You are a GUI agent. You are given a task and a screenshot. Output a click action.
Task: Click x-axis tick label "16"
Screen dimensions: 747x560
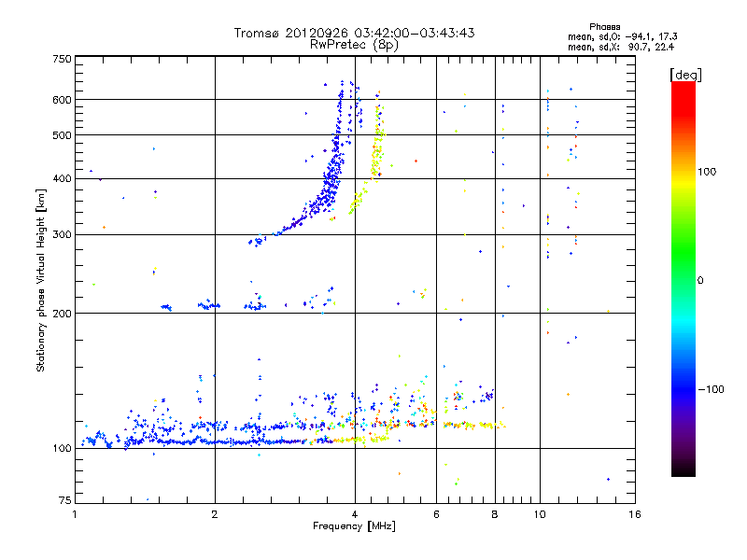(635, 514)
